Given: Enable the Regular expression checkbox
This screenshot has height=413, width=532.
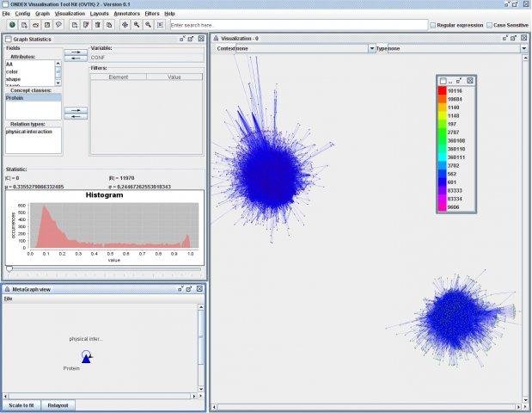Looking at the screenshot, I should pyautogui.click(x=432, y=25).
